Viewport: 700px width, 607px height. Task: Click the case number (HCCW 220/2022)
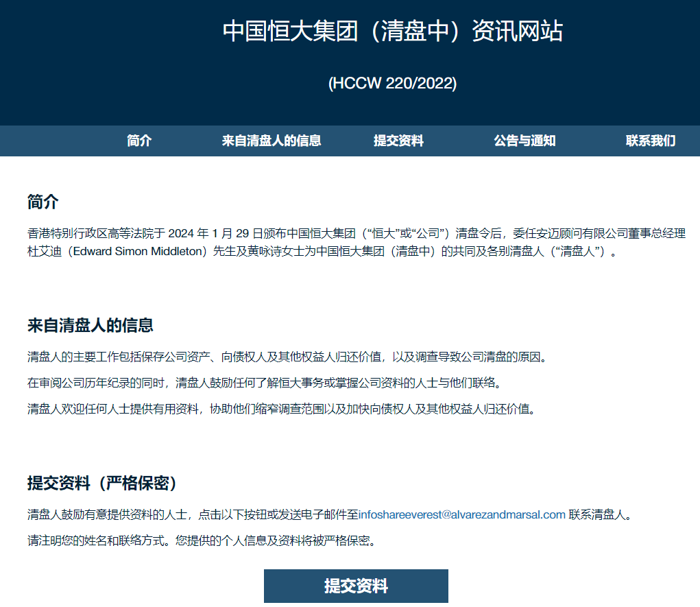[392, 84]
